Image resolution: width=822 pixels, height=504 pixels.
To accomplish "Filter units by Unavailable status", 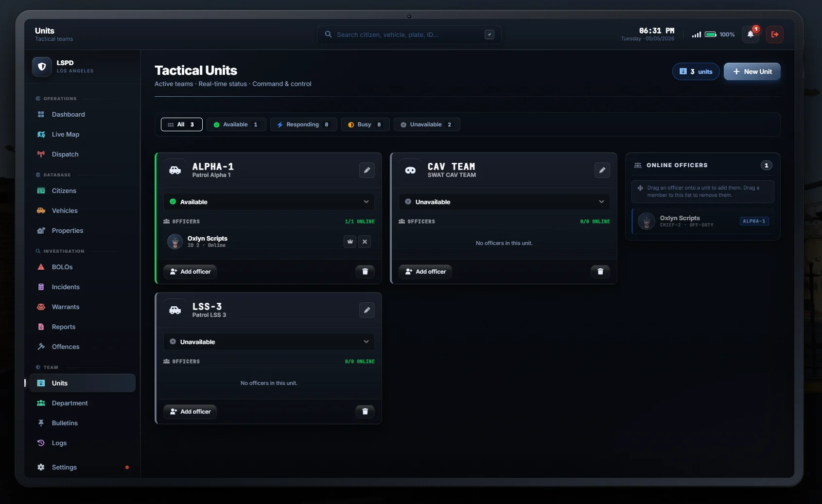I will pyautogui.click(x=427, y=124).
